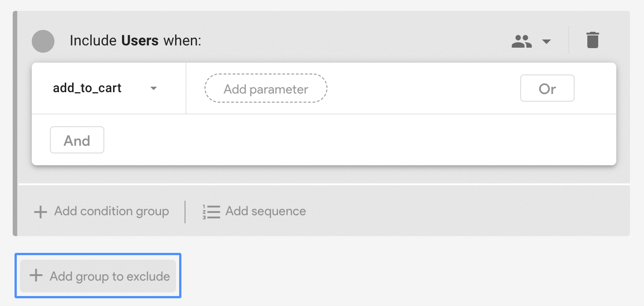
Task: Click the numbered list icon for Add sequence
Action: 211,212
